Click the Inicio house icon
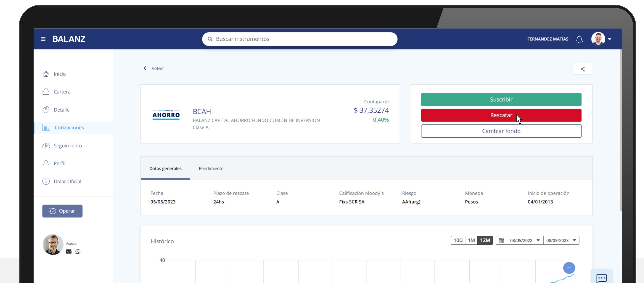644x283 pixels. (46, 74)
